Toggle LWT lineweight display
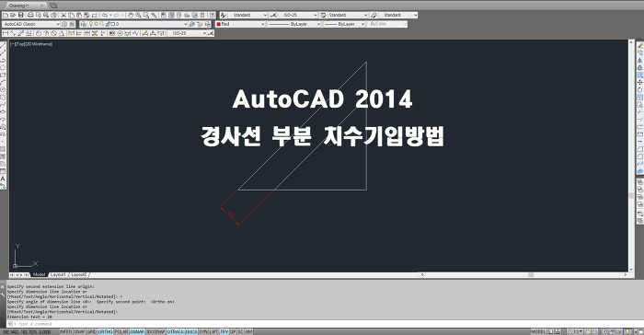 click(x=214, y=331)
